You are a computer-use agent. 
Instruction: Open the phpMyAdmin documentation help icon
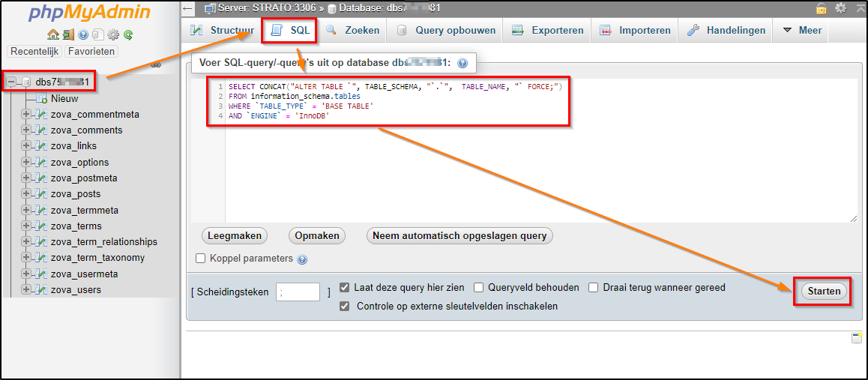83,34
